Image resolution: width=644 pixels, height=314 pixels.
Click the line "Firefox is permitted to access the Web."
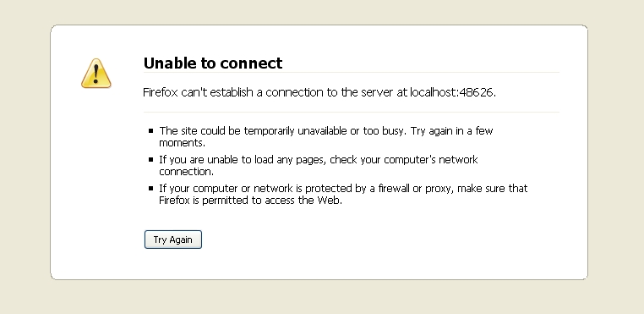(x=250, y=201)
